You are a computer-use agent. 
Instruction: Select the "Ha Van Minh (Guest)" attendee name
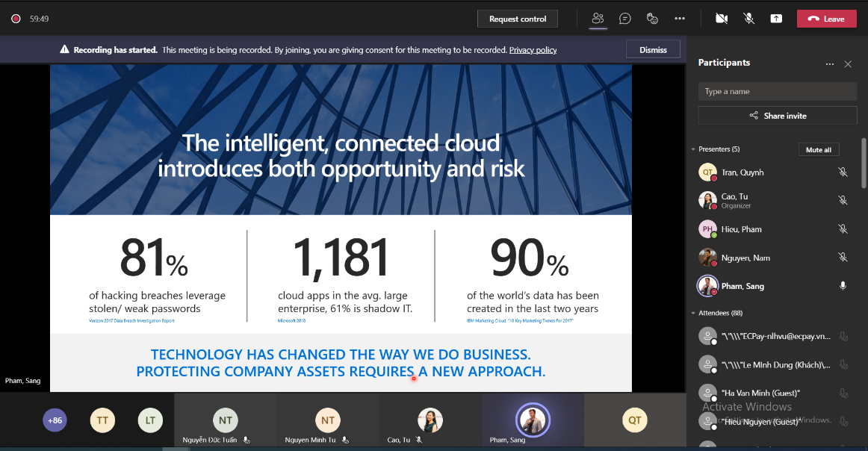pos(760,393)
